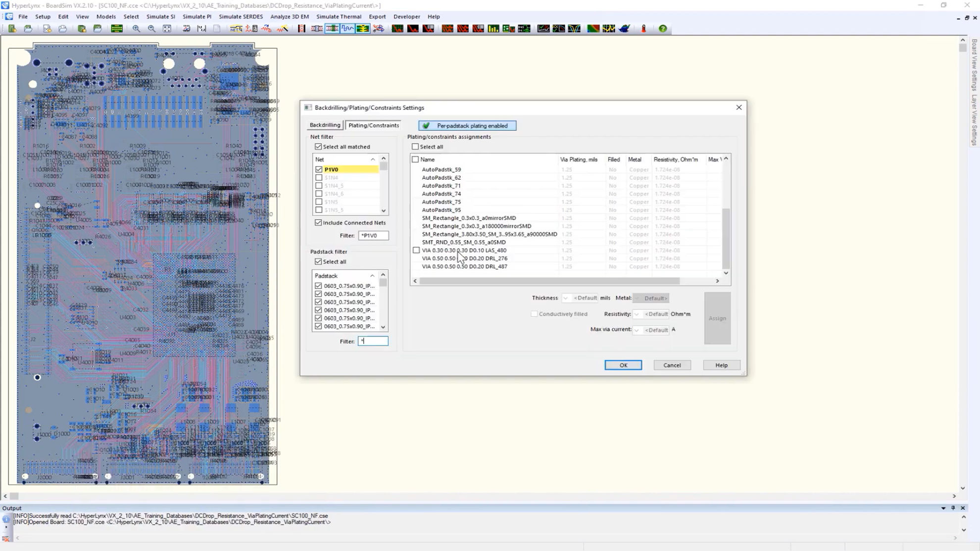Click assignments table vertical scrollbar thumb
The image size is (980, 551).
click(x=726, y=239)
